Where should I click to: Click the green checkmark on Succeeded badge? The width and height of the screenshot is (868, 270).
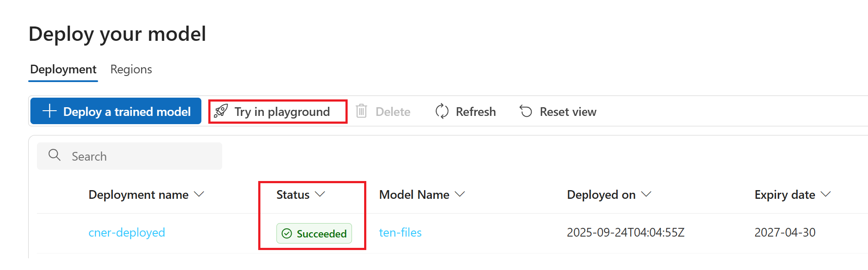click(286, 234)
